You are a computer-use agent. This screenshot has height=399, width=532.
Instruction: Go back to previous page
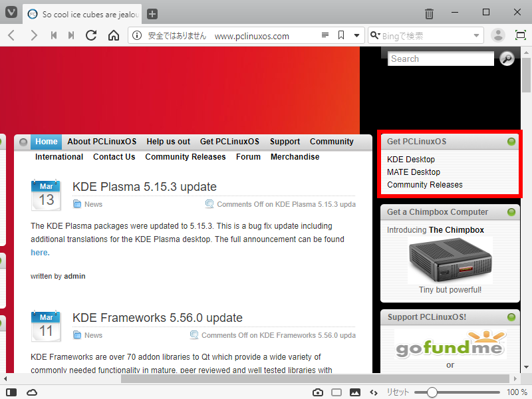(x=11, y=35)
